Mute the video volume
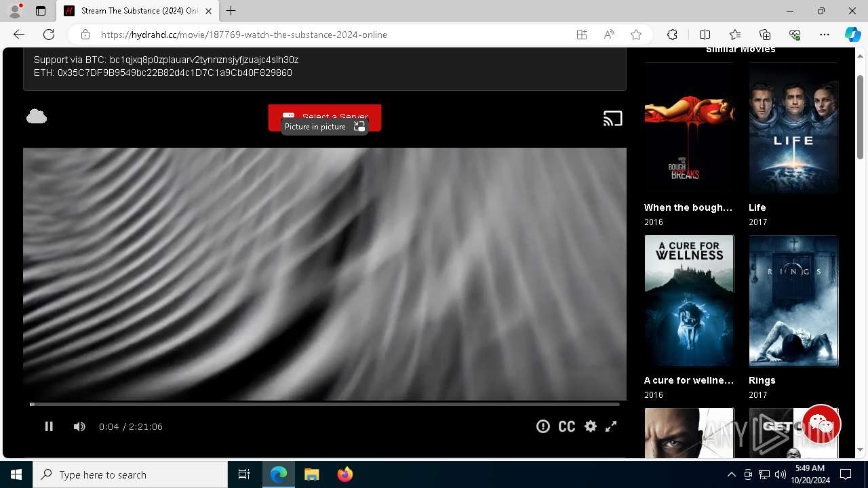The width and height of the screenshot is (868, 488). click(x=79, y=426)
